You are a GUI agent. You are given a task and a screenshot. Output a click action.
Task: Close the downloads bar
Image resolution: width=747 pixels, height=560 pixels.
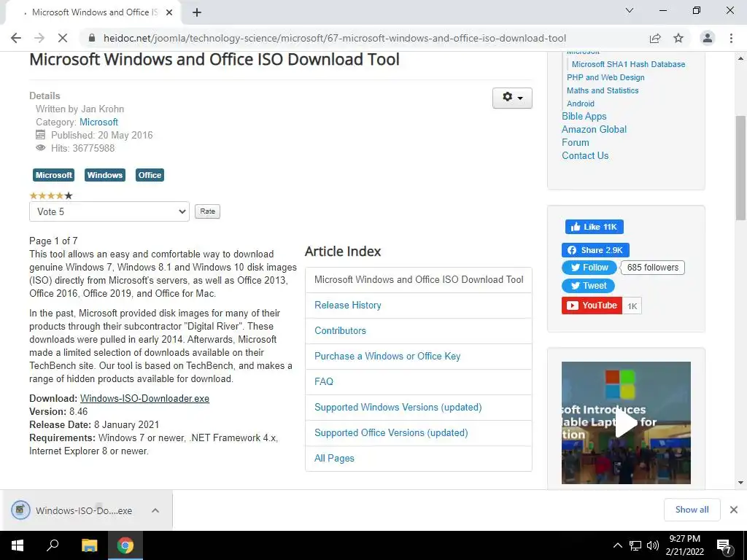[734, 510]
